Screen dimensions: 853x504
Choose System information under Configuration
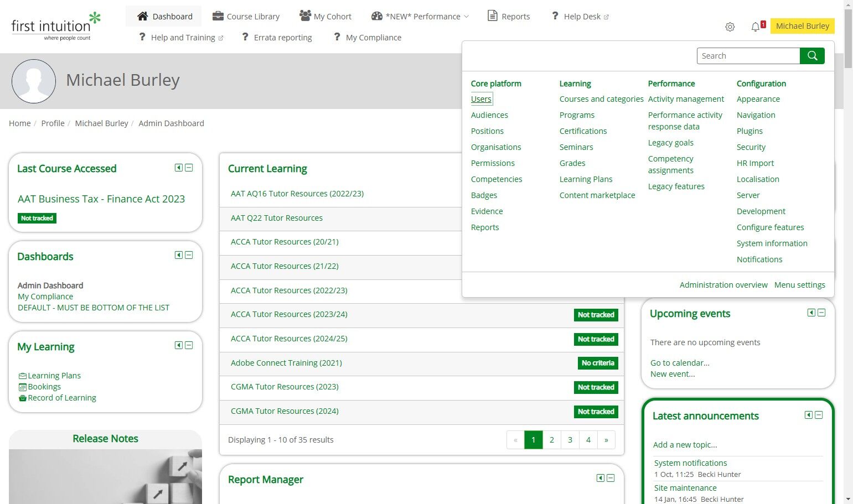(x=772, y=243)
